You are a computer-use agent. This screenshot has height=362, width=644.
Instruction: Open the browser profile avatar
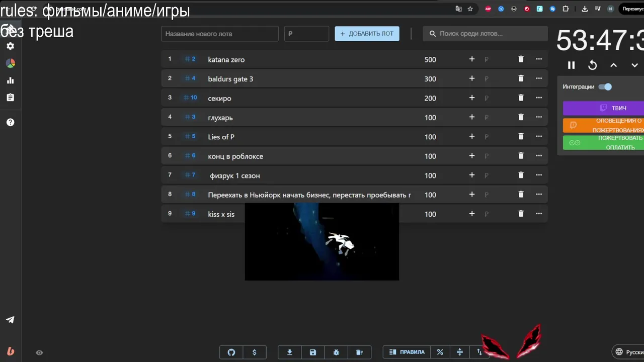(611, 9)
